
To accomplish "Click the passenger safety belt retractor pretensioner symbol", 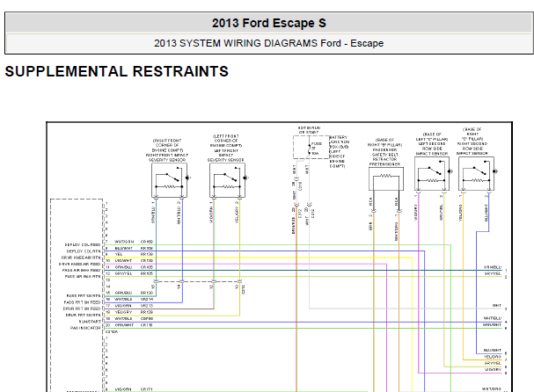I will point(386,178).
